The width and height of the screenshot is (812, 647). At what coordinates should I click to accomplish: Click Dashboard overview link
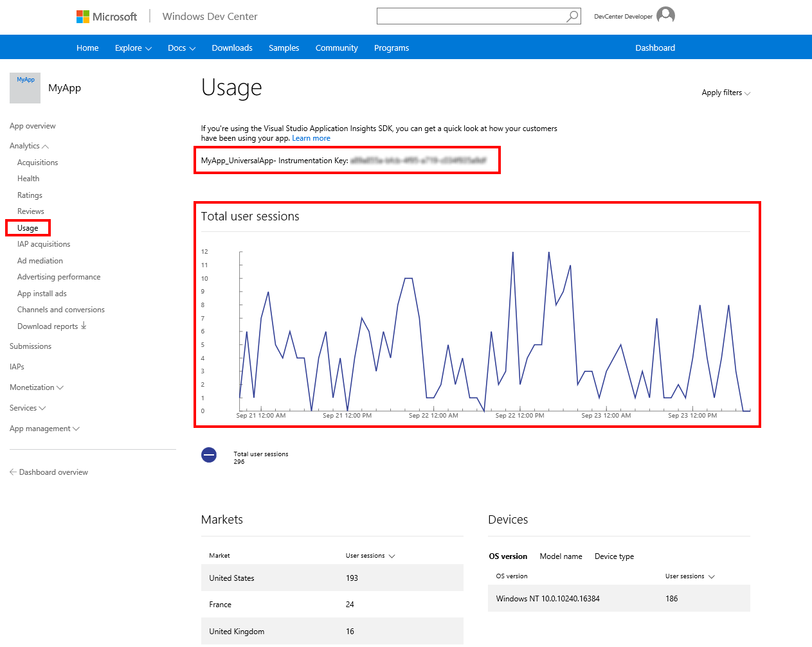pyautogui.click(x=53, y=472)
